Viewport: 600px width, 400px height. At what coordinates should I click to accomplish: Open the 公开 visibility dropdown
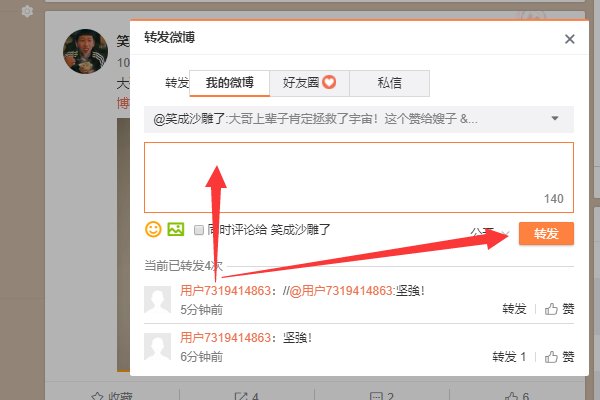tap(490, 233)
